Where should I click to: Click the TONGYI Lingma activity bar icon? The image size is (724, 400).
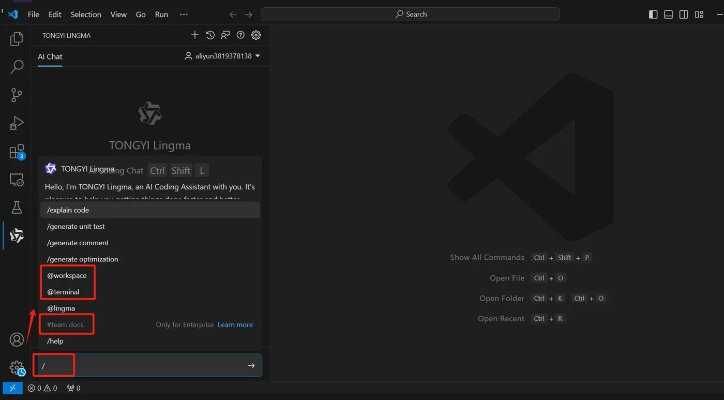click(x=16, y=236)
